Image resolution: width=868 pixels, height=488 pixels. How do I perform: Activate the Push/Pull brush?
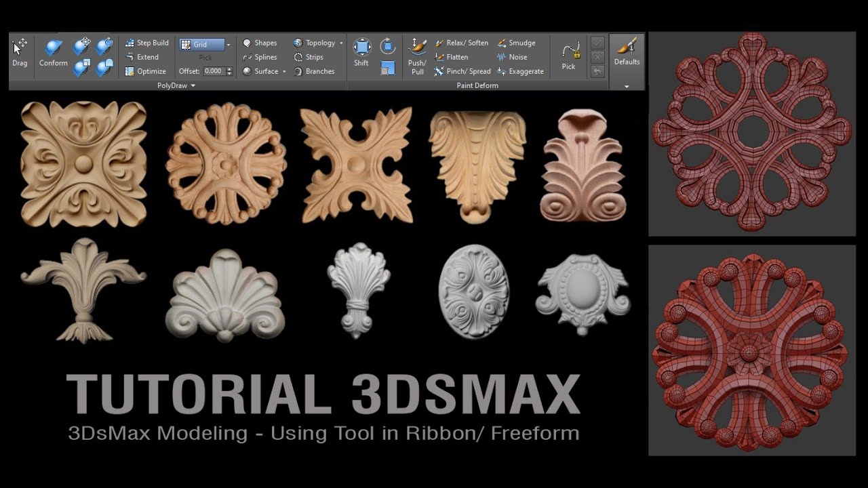[418, 56]
